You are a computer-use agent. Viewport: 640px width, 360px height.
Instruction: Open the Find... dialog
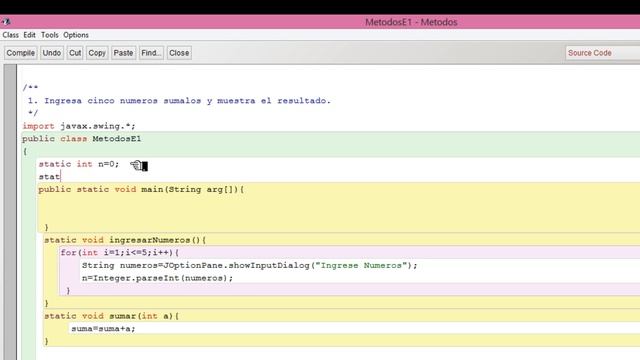click(151, 53)
